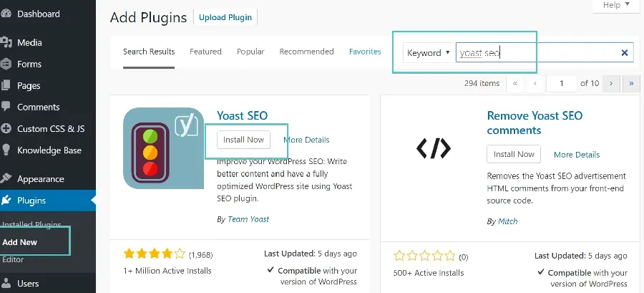Click the Appearance brush icon
Screen dimensions: 644x293
pyautogui.click(x=6, y=179)
